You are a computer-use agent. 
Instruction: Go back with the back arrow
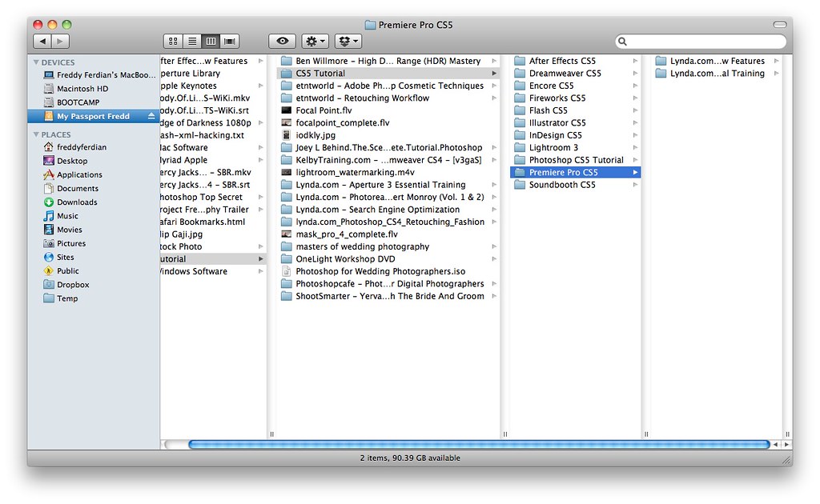42,42
